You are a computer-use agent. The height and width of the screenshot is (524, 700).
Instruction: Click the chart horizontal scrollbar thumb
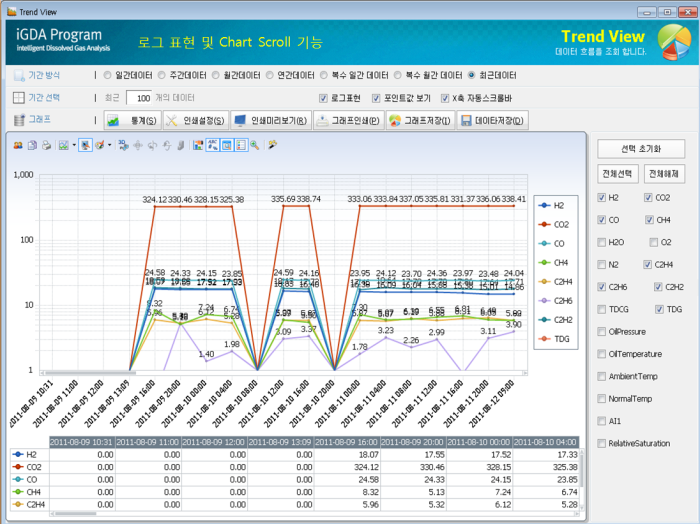(90, 373)
